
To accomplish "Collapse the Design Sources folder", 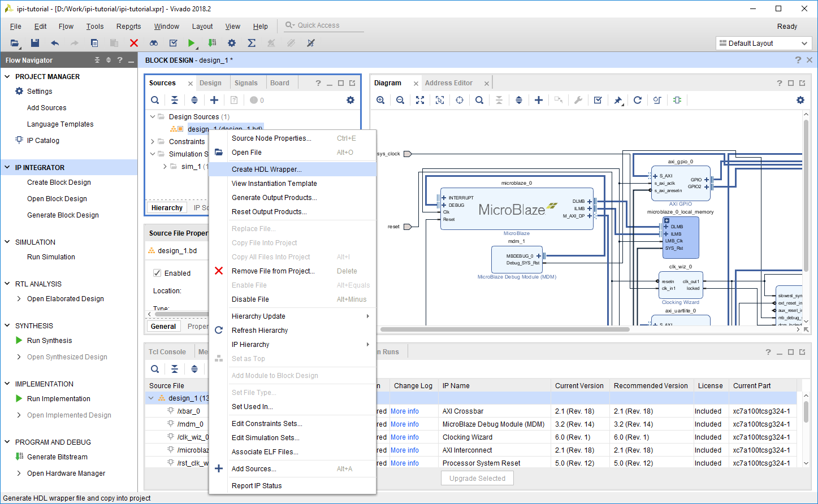I will (x=153, y=117).
